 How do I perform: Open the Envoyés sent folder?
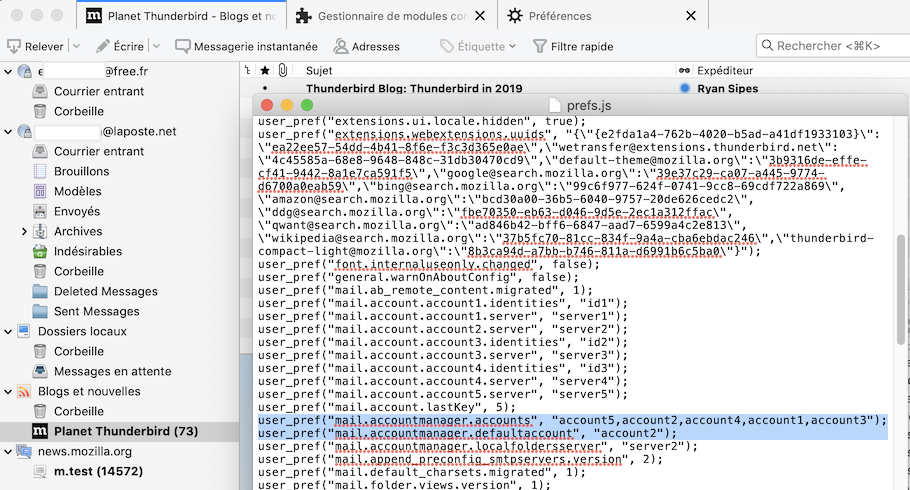[x=77, y=211]
